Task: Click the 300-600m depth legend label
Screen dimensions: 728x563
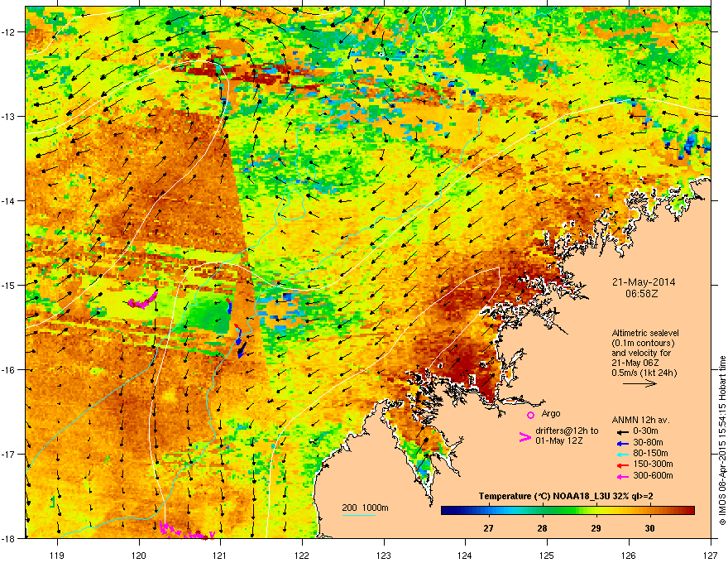Action: 653,475
